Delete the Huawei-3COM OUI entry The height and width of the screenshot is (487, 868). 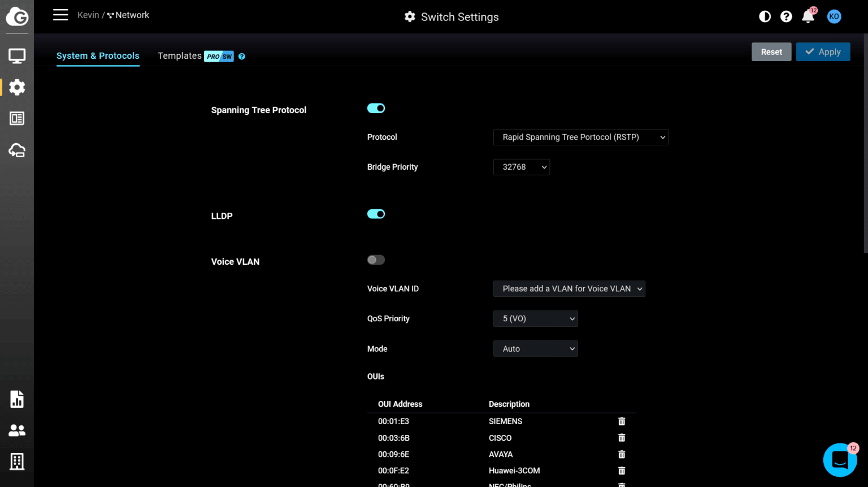pyautogui.click(x=622, y=471)
